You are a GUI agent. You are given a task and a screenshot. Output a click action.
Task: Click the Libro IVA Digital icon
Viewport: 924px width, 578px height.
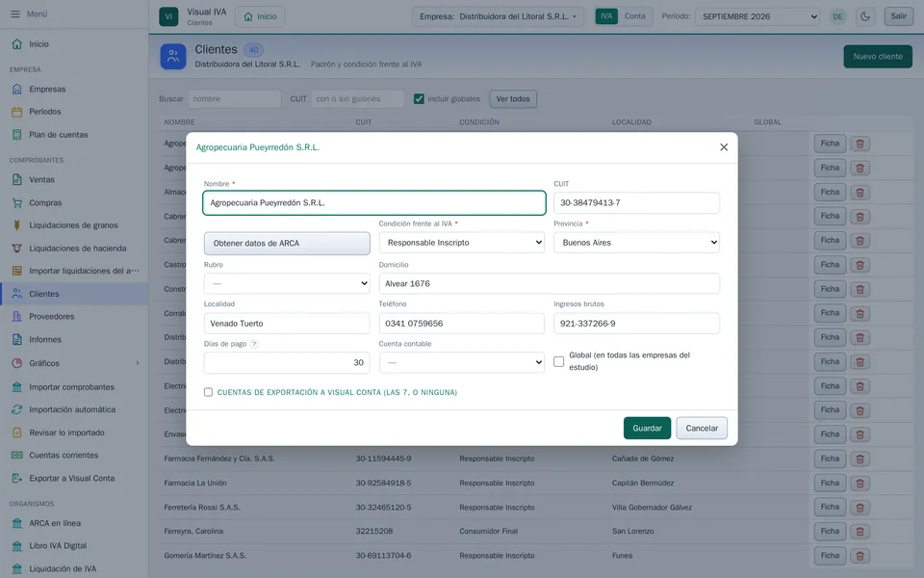17,545
